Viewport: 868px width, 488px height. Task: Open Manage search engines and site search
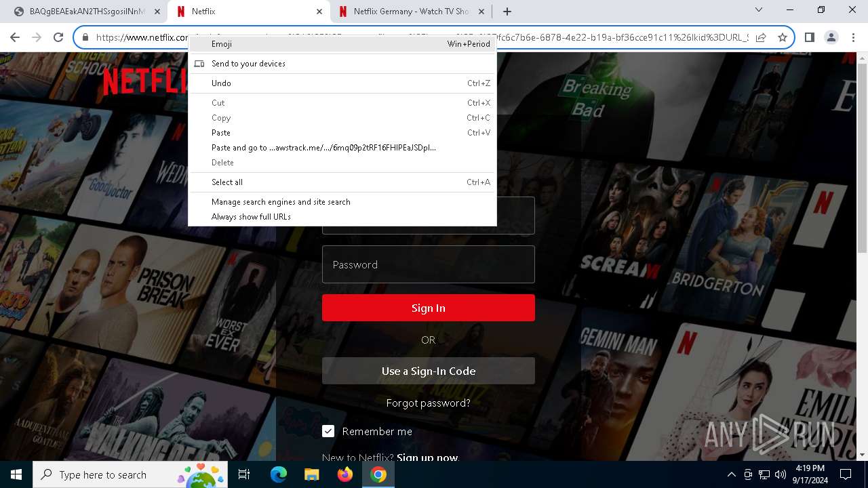(342, 202)
